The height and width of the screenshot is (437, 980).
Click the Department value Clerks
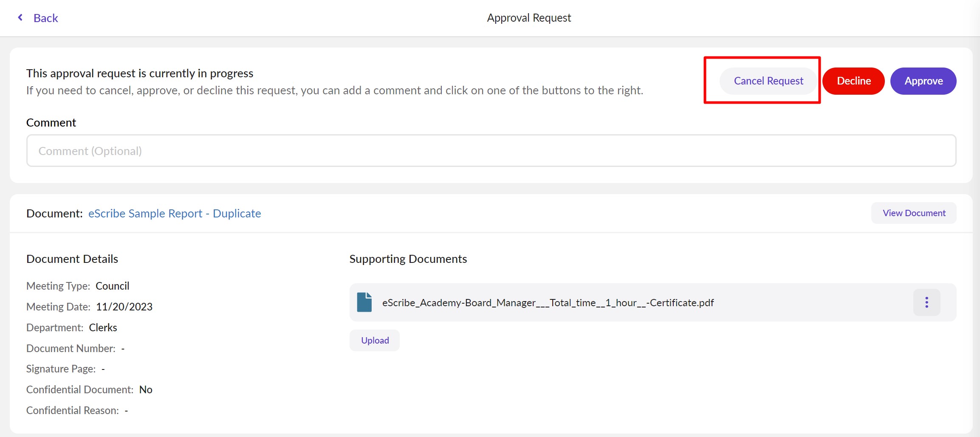[103, 327]
